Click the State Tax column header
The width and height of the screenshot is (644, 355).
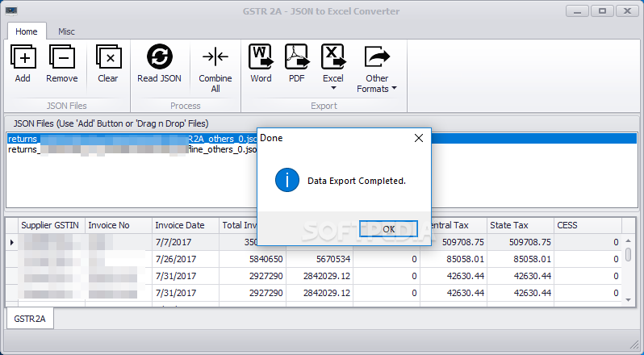click(x=521, y=225)
